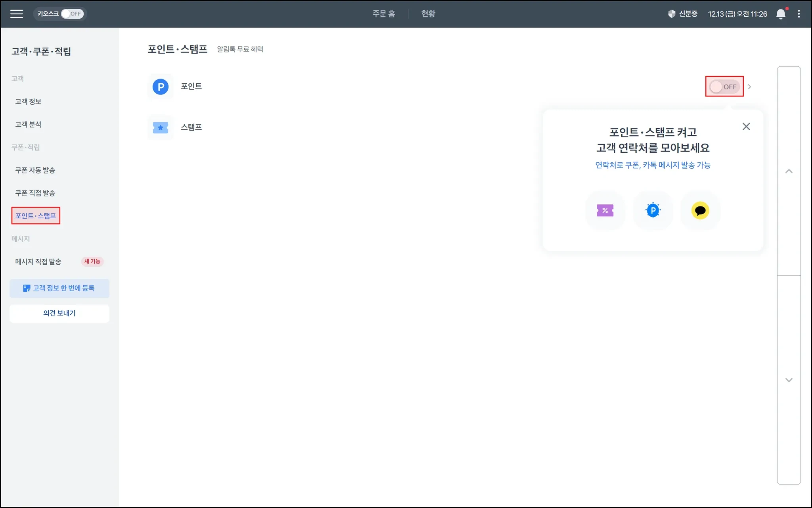This screenshot has width=812, height=508.
Task: Expand 포인트 settings with right chevron
Action: point(749,87)
